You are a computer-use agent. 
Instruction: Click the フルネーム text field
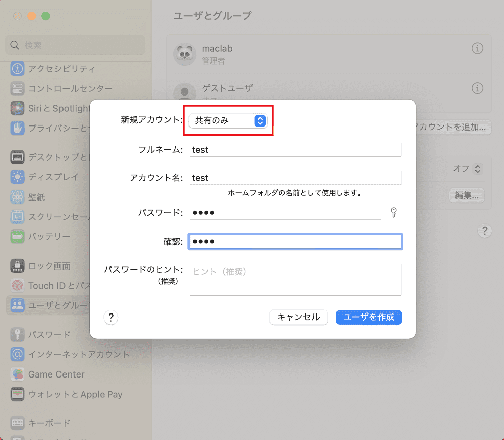pyautogui.click(x=295, y=150)
